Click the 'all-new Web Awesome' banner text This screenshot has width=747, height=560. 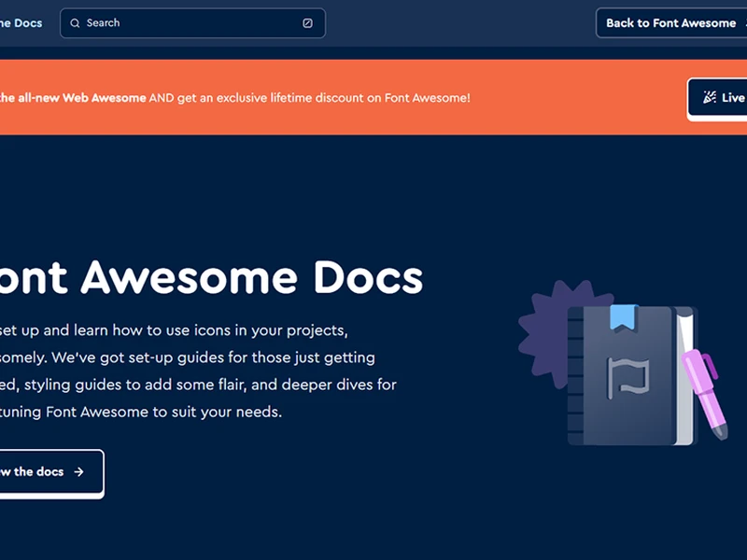point(82,98)
